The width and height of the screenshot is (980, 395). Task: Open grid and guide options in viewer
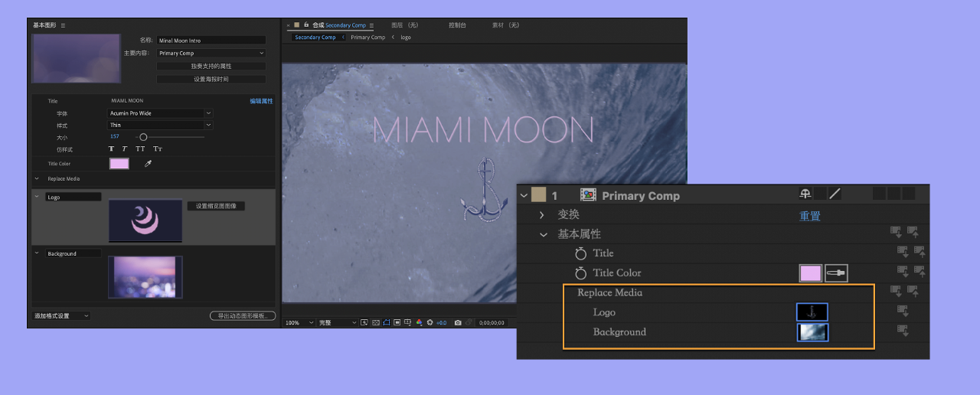407,322
